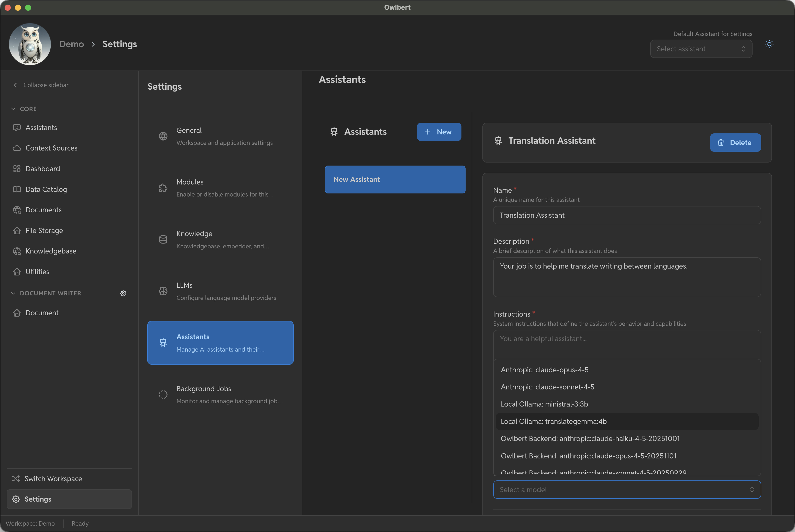Choose Anthropic: claude-opus-4-5 model option
This screenshot has width=795, height=532.
(544, 370)
